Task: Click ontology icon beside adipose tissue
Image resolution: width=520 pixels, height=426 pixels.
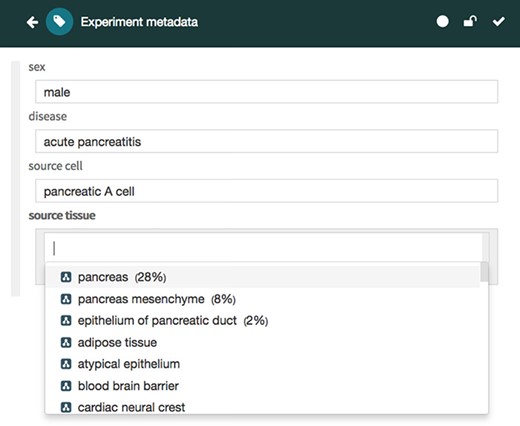Action: point(66,342)
